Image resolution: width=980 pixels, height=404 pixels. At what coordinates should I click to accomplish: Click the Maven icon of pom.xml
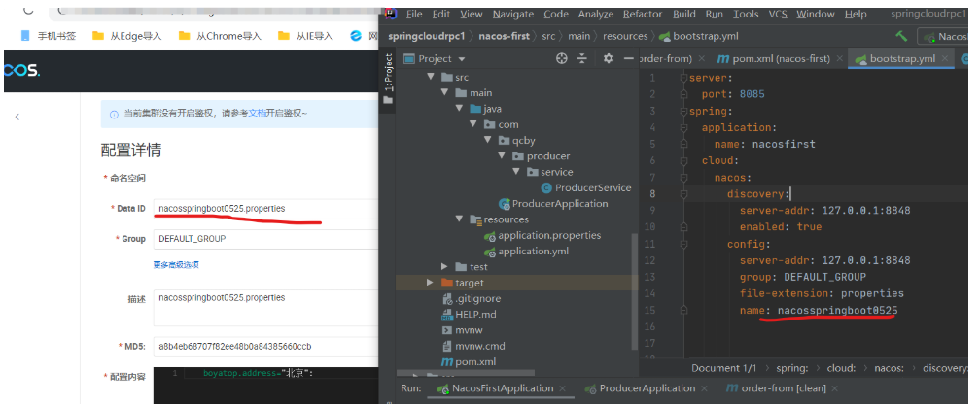pos(447,362)
